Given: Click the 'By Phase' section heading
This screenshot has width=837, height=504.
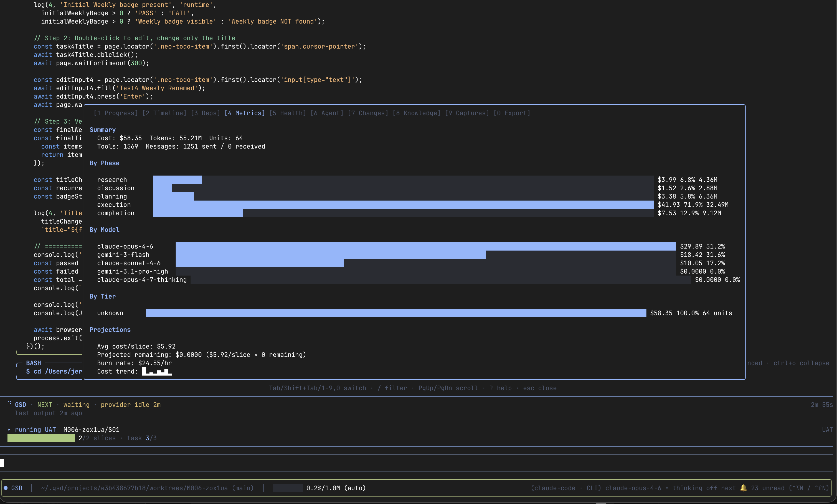Looking at the screenshot, I should [x=105, y=163].
